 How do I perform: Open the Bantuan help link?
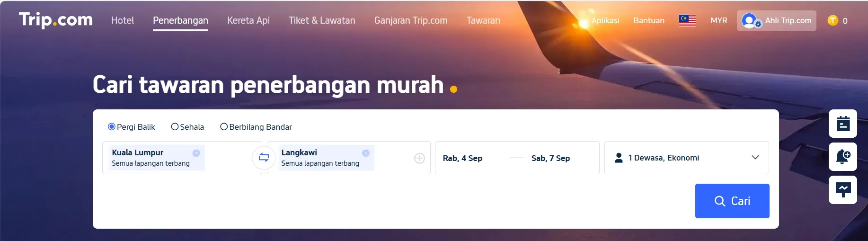pos(649,20)
